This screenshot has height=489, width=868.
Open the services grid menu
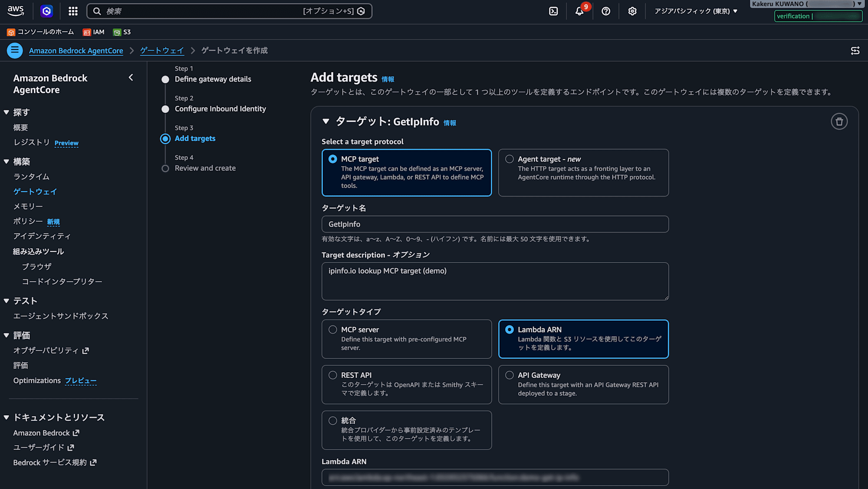pyautogui.click(x=73, y=11)
